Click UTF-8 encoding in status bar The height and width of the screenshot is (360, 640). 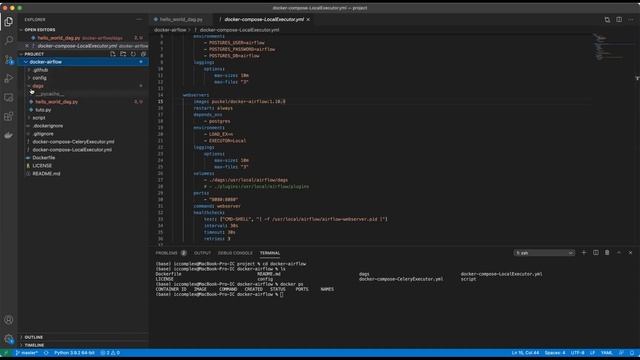coord(578,353)
